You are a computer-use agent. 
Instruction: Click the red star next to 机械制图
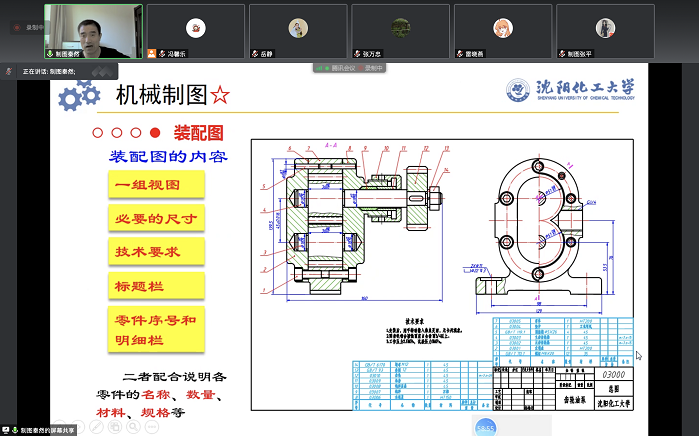tap(220, 95)
